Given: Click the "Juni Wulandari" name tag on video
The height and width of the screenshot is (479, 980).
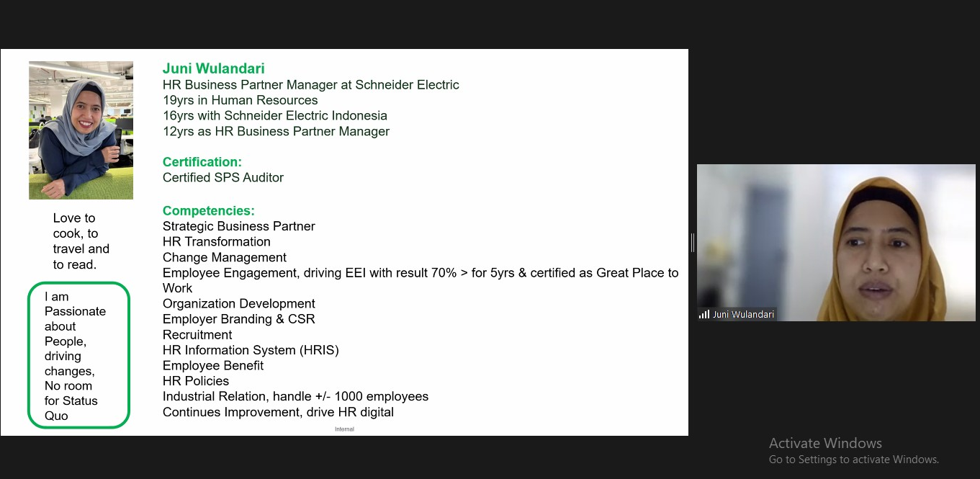Looking at the screenshot, I should (x=743, y=315).
